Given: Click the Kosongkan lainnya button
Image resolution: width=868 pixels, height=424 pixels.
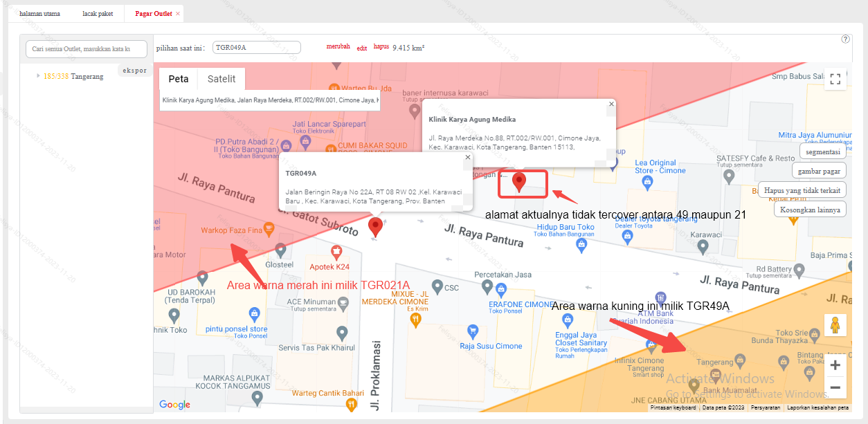Looking at the screenshot, I should tap(810, 210).
